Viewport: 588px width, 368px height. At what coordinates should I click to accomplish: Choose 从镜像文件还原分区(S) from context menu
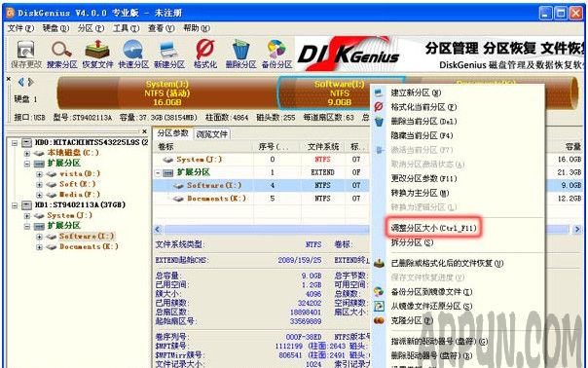tap(431, 306)
